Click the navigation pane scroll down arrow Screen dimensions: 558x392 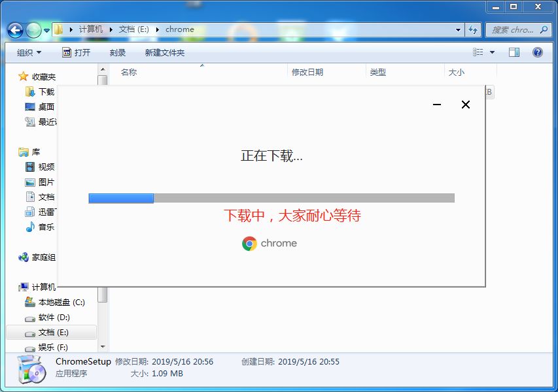(103, 347)
